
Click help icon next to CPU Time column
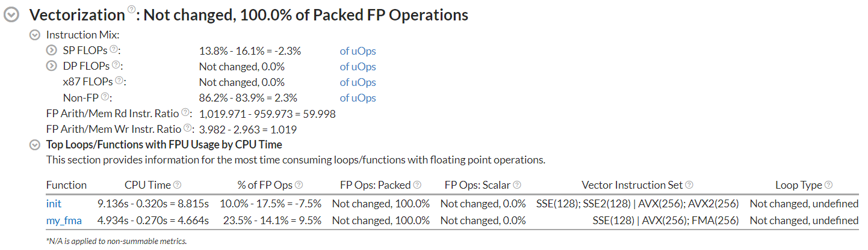click(177, 185)
